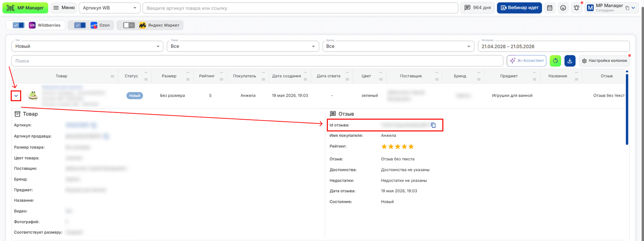The width and height of the screenshot is (644, 241).
Task: Open the Тип dropdown showing Новый
Action: [88, 46]
